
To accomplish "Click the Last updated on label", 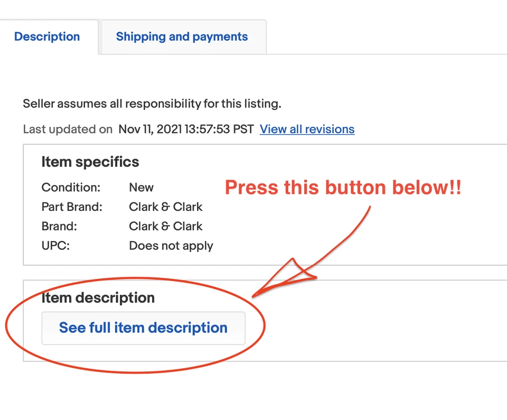I will tap(68, 129).
